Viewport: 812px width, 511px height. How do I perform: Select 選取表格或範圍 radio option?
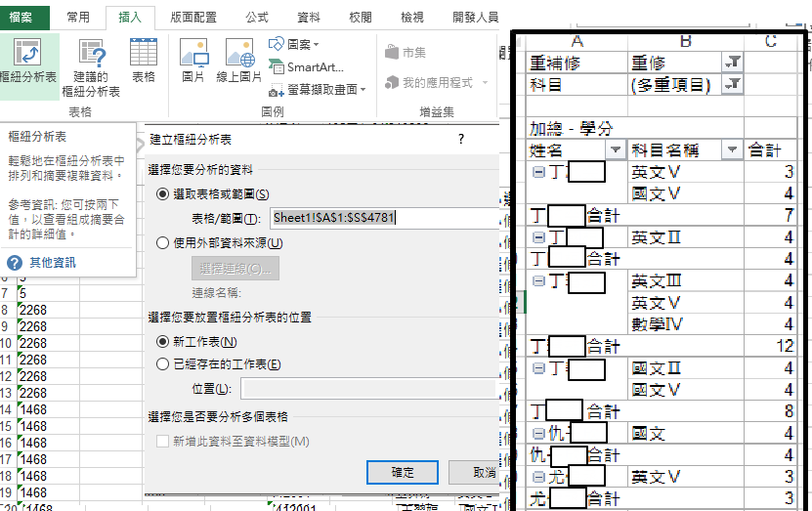click(x=162, y=194)
